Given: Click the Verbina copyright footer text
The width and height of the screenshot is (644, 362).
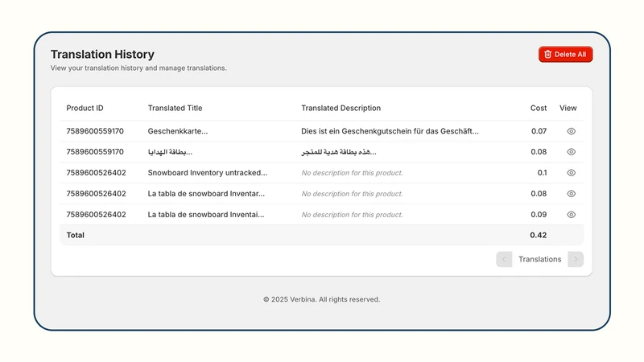Looking at the screenshot, I should (321, 299).
